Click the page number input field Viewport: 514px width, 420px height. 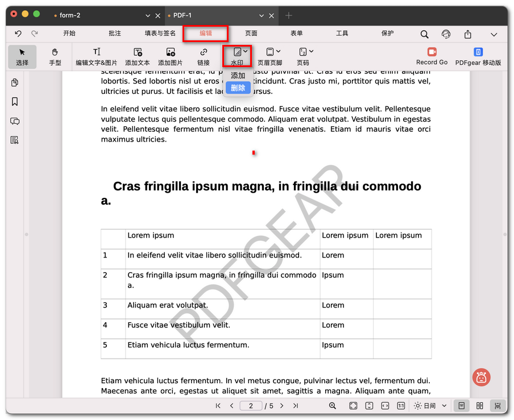[x=251, y=406]
